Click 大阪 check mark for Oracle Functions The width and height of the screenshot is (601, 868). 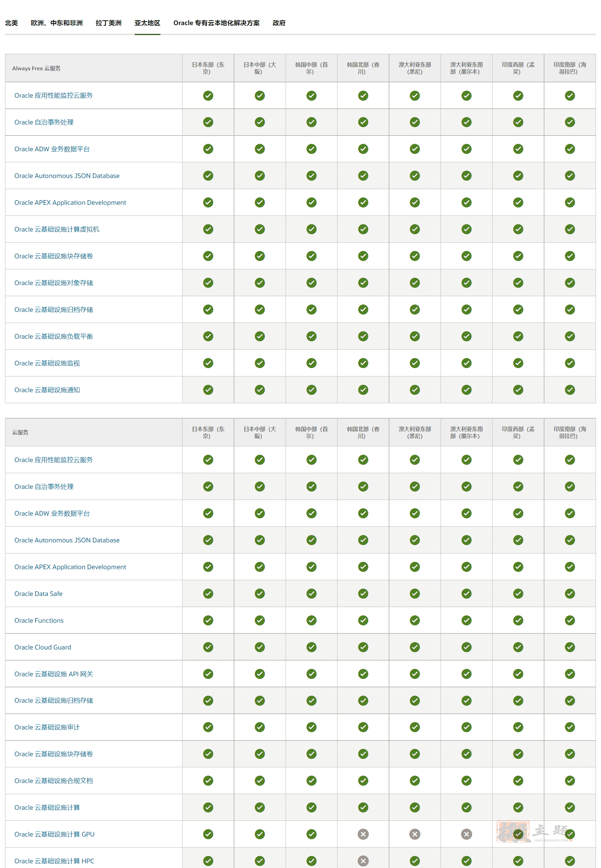coord(260,620)
